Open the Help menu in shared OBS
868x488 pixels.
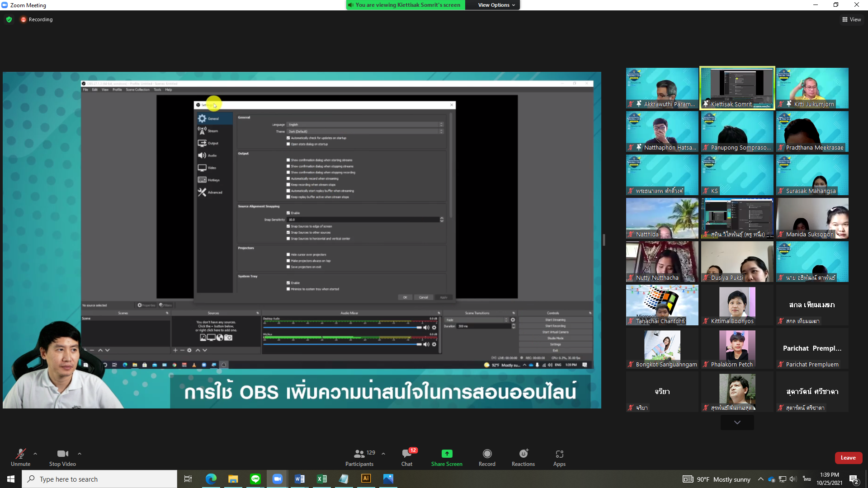coord(169,90)
